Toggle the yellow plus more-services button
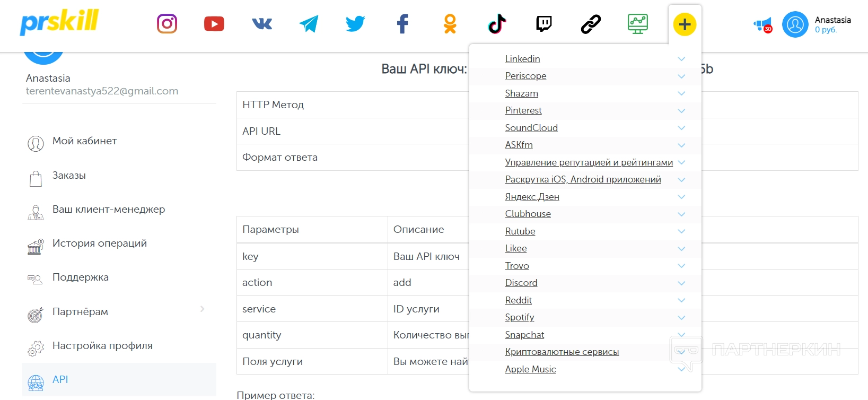 (685, 24)
